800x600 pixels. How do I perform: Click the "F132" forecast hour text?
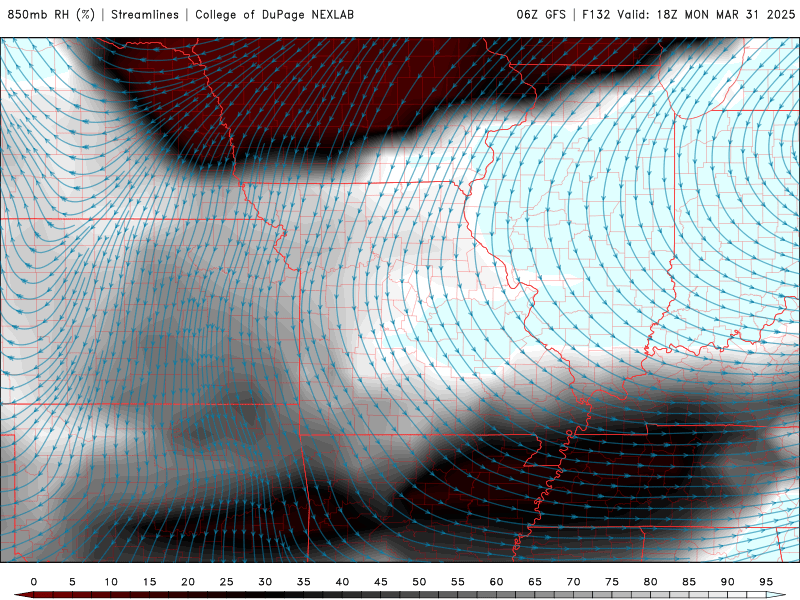(x=596, y=15)
